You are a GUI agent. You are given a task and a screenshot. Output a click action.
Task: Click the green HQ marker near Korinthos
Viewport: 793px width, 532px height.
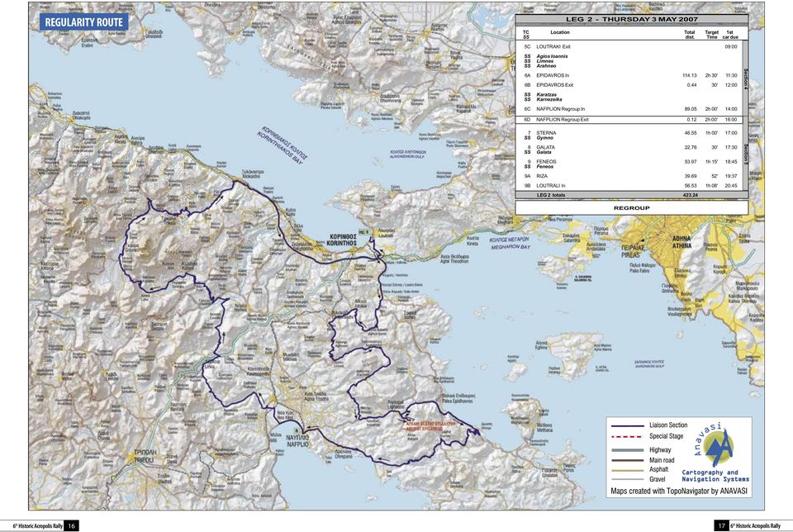coord(363,232)
